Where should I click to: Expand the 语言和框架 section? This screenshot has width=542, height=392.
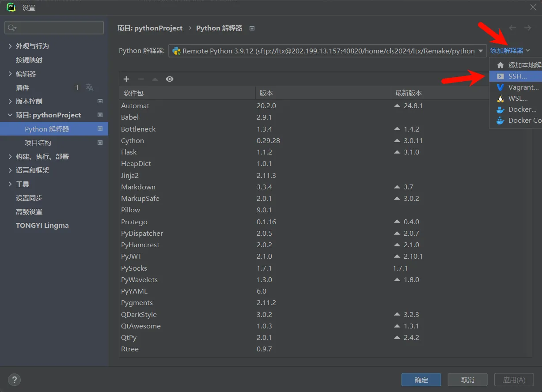pos(10,170)
